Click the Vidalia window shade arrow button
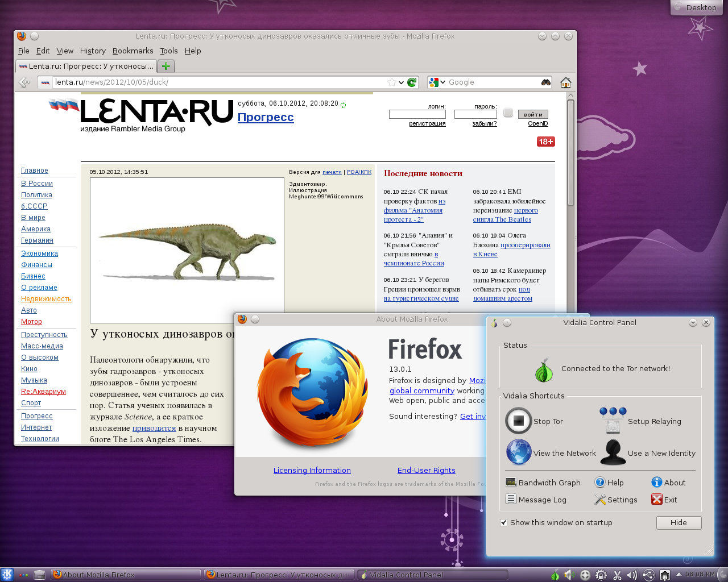Image resolution: width=728 pixels, height=582 pixels. point(693,322)
